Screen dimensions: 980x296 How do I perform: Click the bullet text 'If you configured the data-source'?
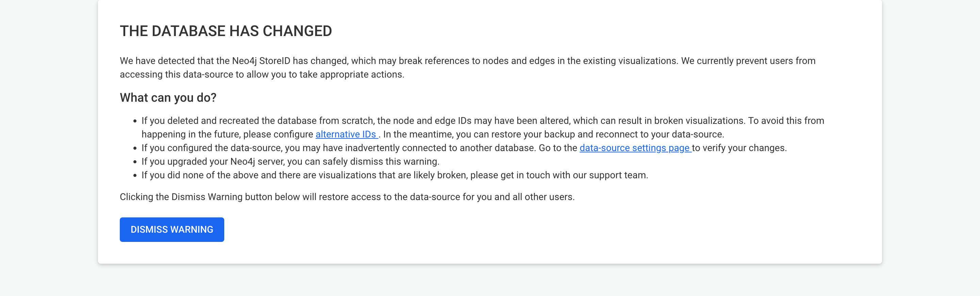click(x=464, y=148)
